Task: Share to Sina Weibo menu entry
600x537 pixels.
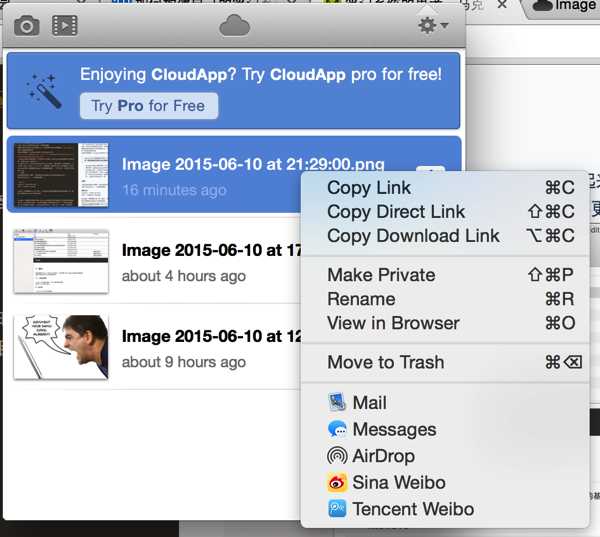Action: click(445, 482)
